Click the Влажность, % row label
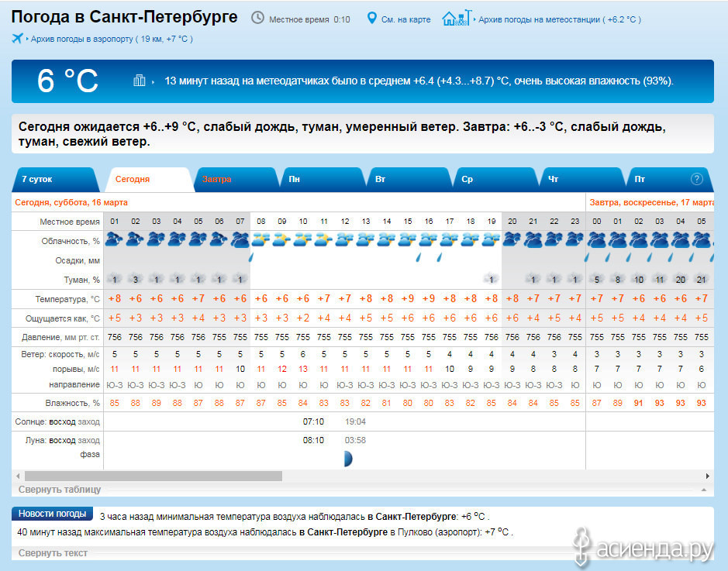 (x=72, y=403)
